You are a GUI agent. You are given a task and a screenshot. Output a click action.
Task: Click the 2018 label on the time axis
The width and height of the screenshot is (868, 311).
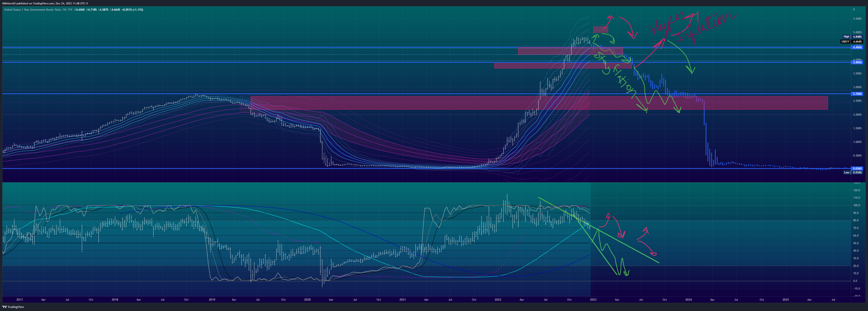(115, 299)
